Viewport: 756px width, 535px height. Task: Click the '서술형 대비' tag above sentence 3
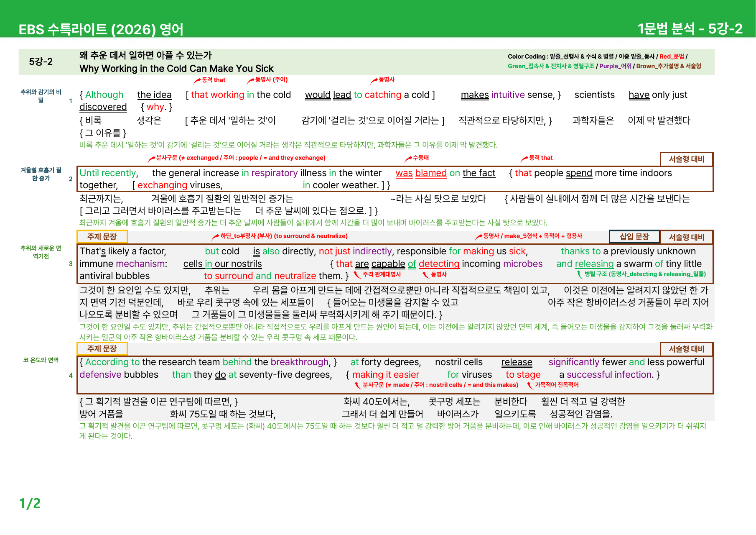(x=687, y=237)
